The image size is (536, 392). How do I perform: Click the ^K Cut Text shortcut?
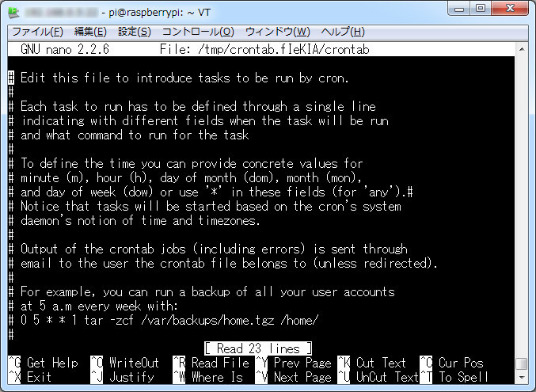(372, 363)
